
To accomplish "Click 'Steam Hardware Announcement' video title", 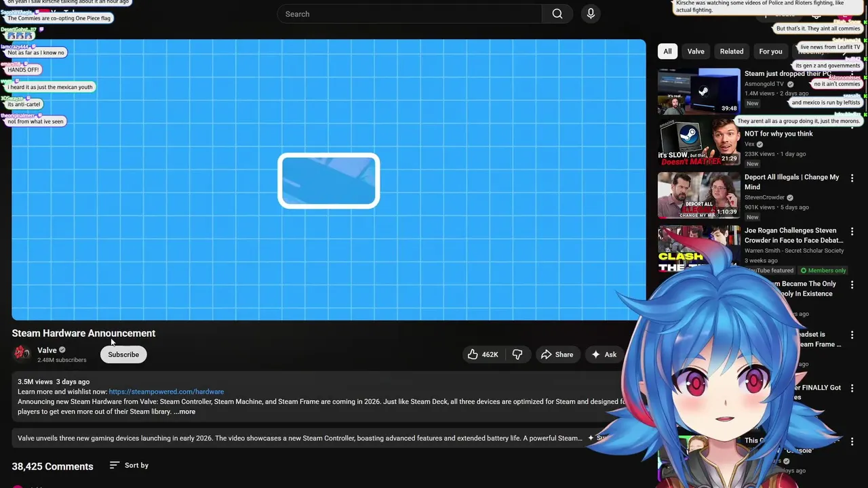I will click(x=83, y=333).
